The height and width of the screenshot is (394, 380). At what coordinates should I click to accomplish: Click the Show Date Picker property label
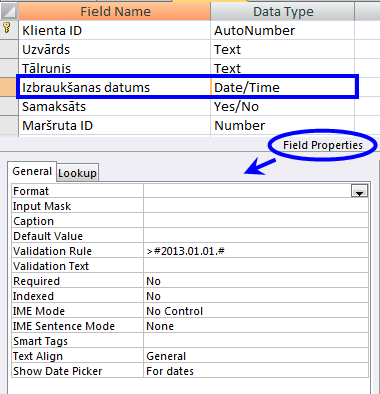pyautogui.click(x=57, y=371)
